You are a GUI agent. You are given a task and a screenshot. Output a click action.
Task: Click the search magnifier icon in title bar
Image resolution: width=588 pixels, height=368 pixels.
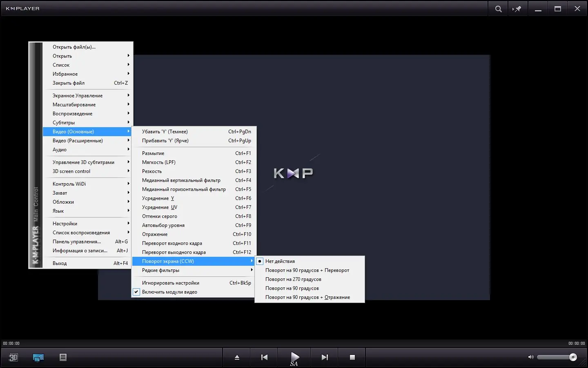pos(498,9)
